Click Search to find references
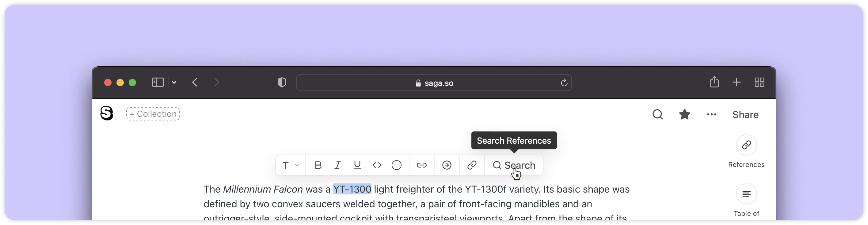This screenshot has width=868, height=225. tap(514, 165)
